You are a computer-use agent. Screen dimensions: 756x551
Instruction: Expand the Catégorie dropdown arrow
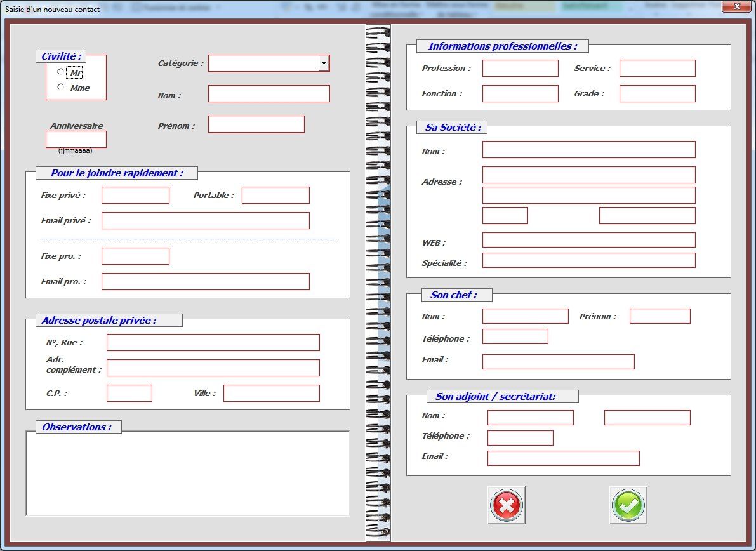click(x=324, y=63)
